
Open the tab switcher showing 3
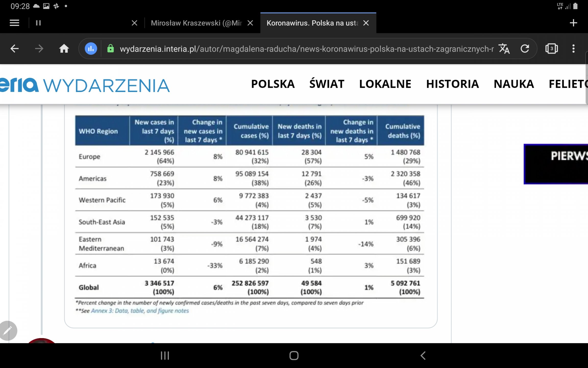coord(552,49)
